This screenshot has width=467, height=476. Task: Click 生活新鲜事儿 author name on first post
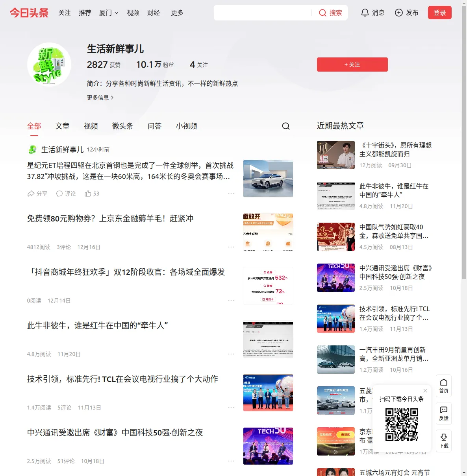click(x=63, y=149)
